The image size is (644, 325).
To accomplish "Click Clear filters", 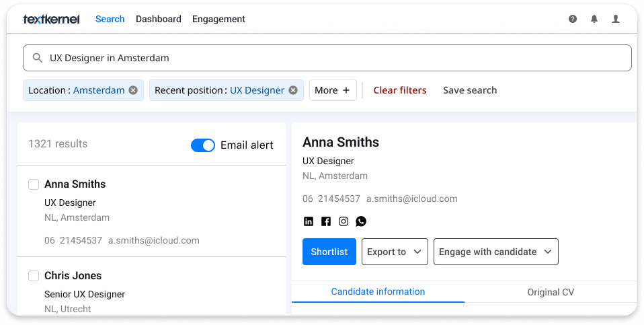I will tap(400, 90).
